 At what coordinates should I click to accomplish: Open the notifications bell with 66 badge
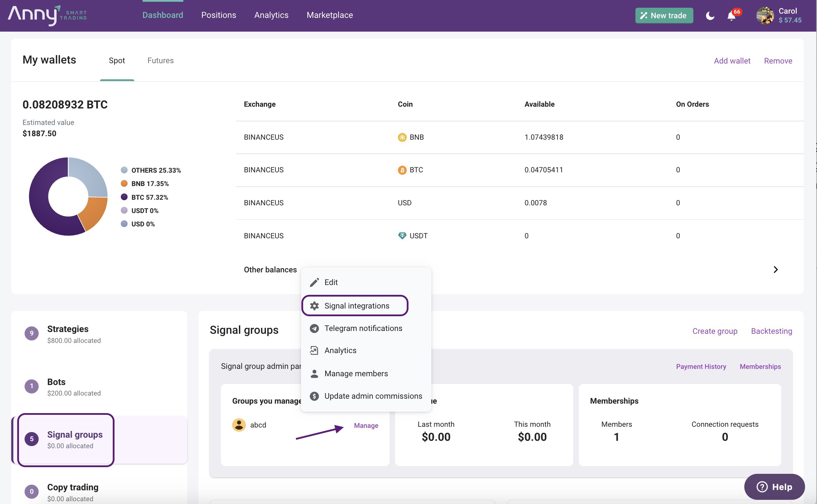pos(732,16)
